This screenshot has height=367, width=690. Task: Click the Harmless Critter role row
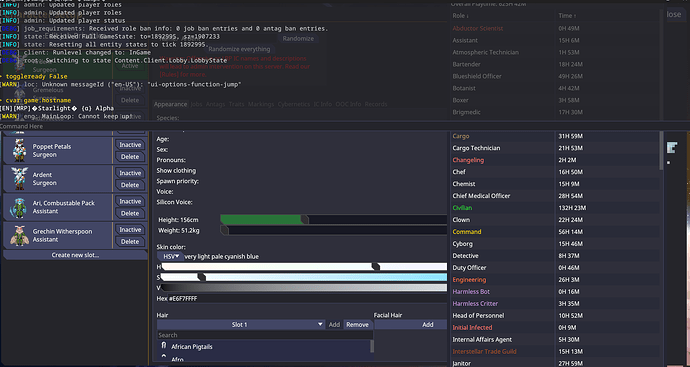pyautogui.click(x=554, y=304)
